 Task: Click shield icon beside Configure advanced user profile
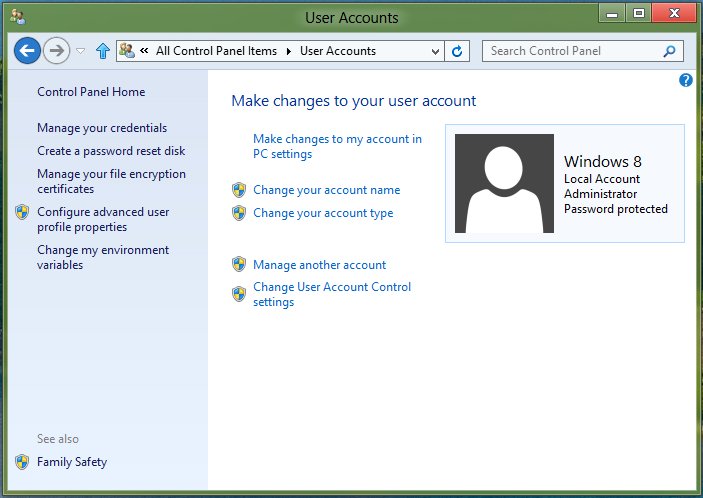pos(22,212)
